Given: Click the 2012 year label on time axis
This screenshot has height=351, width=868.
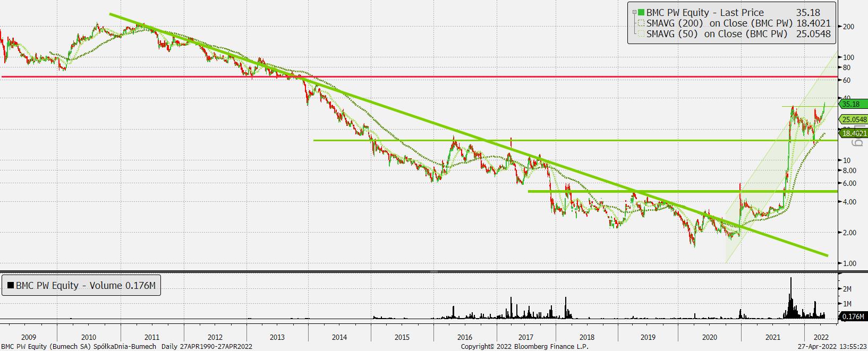Looking at the screenshot, I should tap(215, 337).
